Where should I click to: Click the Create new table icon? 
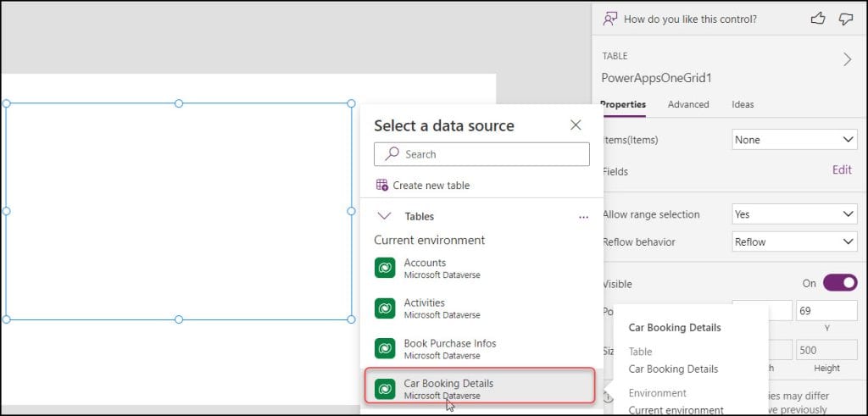382,186
